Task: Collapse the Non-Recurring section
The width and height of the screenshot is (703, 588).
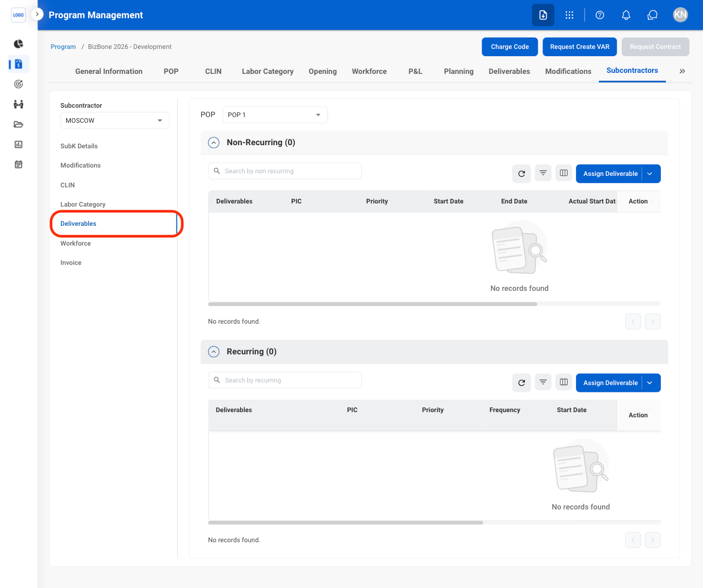Action: pos(214,143)
